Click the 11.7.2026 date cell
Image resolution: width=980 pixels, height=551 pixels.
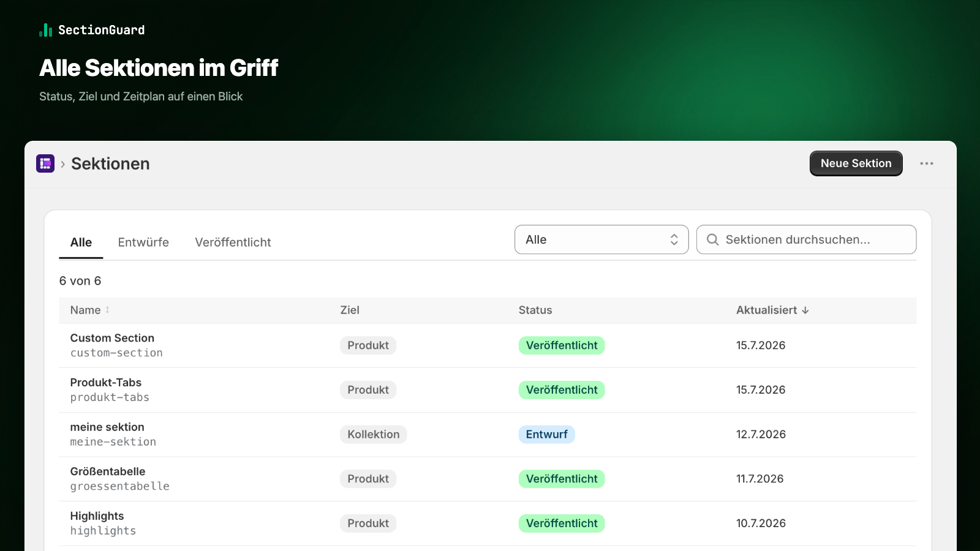coord(760,479)
